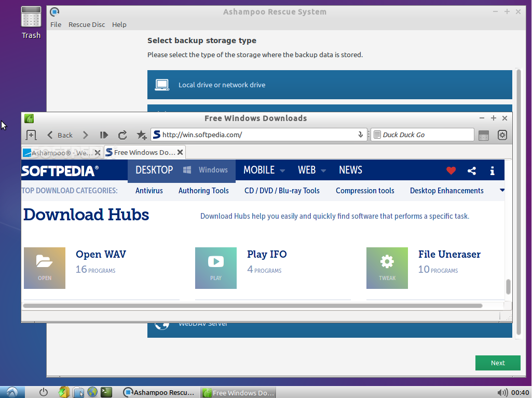Click the OPEN hub folder tile
This screenshot has width=532, height=398.
pos(45,268)
